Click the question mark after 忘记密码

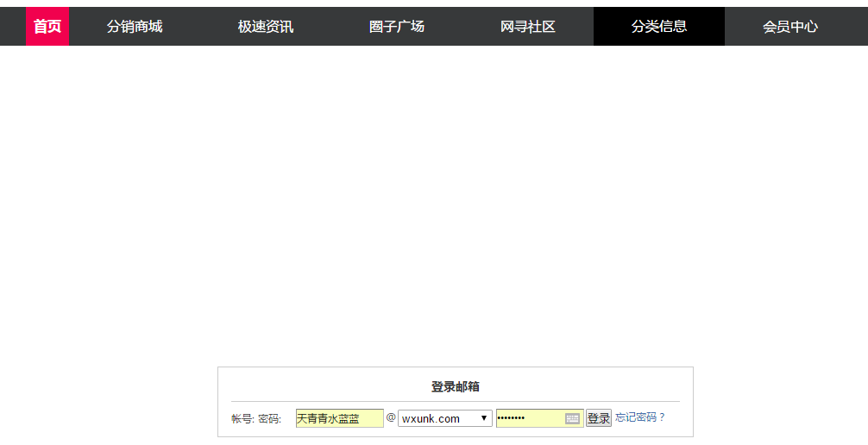click(663, 417)
